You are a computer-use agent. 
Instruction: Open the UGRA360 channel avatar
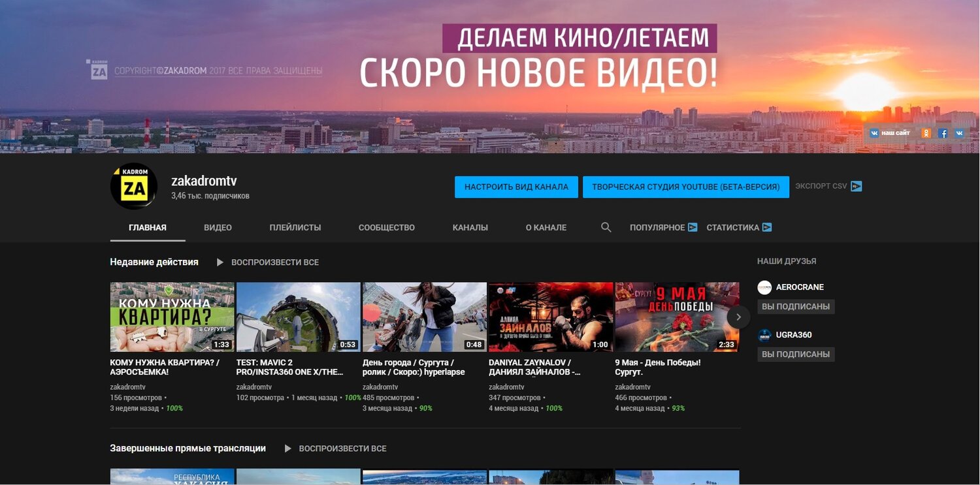pyautogui.click(x=764, y=335)
